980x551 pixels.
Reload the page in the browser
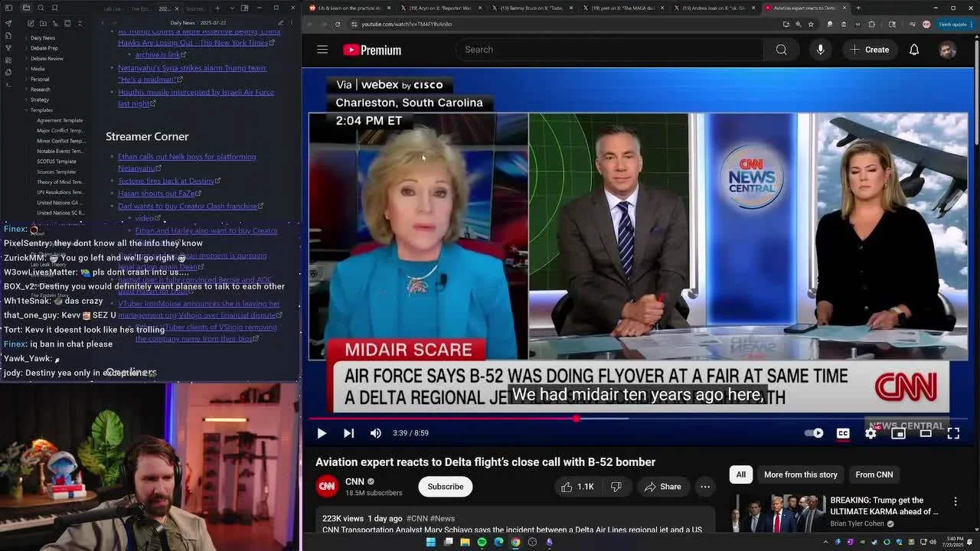pyautogui.click(x=337, y=24)
